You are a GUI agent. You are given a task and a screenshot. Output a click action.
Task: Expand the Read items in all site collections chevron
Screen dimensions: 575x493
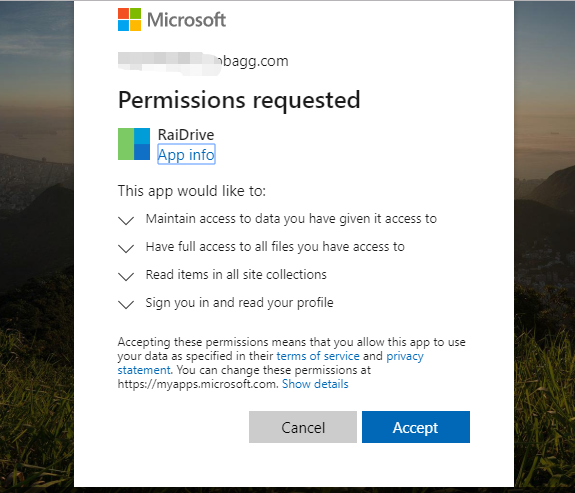tap(126, 276)
